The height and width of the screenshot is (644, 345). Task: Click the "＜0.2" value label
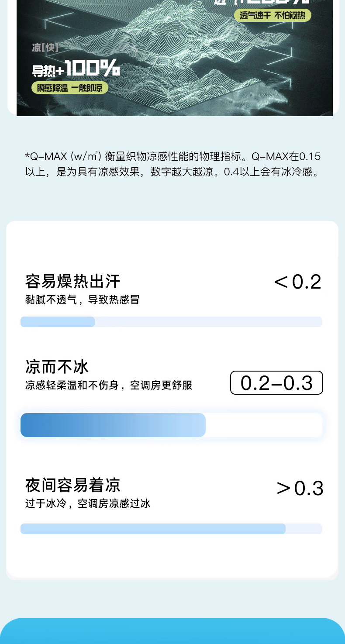(297, 282)
